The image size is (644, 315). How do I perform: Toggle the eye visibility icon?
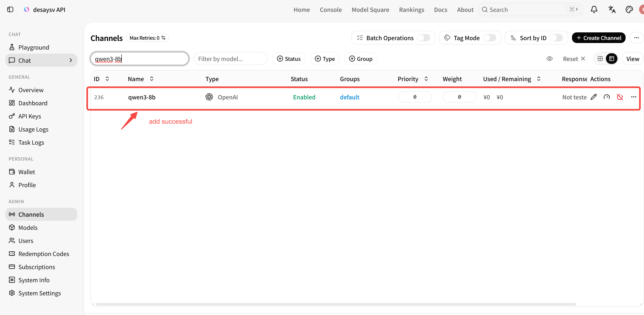coord(549,59)
